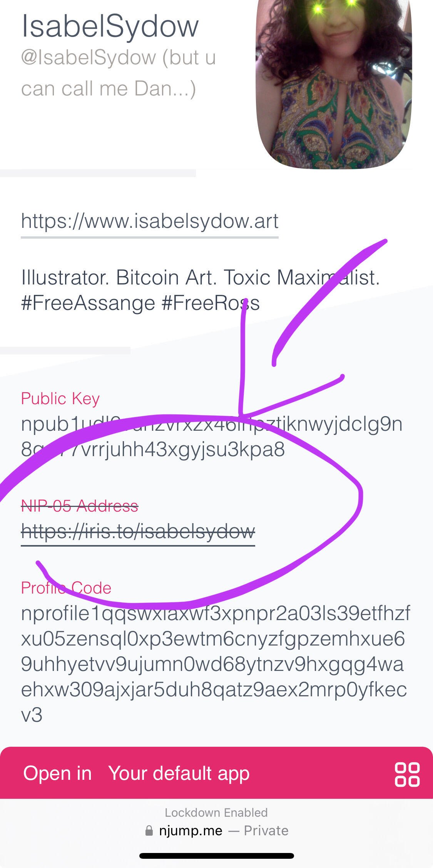Tap the QR grid icon in pink bar

coord(407,774)
